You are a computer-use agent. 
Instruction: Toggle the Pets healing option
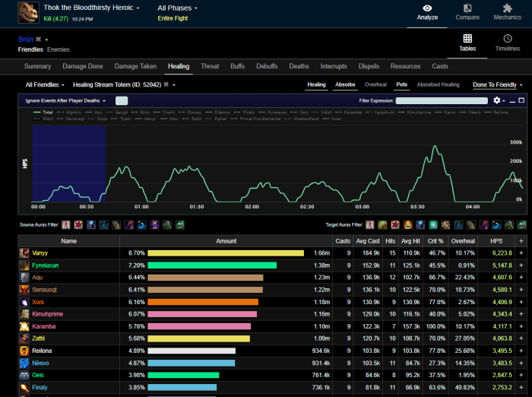click(x=401, y=85)
